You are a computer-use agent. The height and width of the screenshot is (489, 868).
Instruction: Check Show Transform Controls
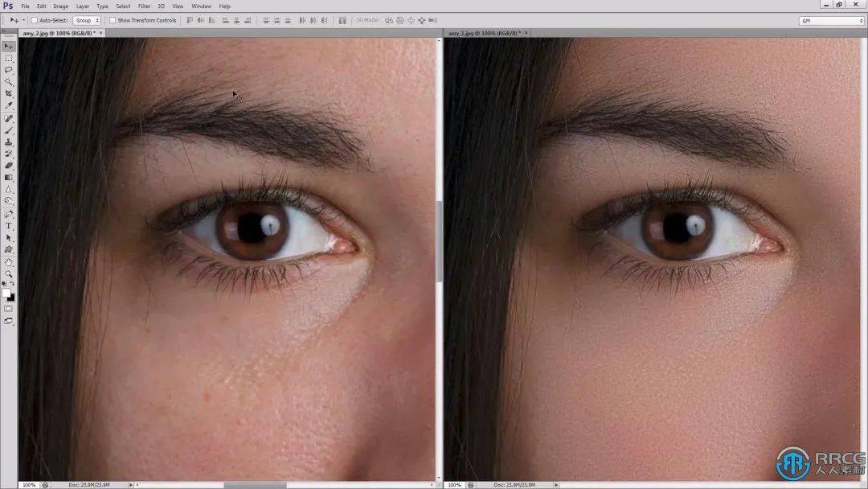(113, 20)
